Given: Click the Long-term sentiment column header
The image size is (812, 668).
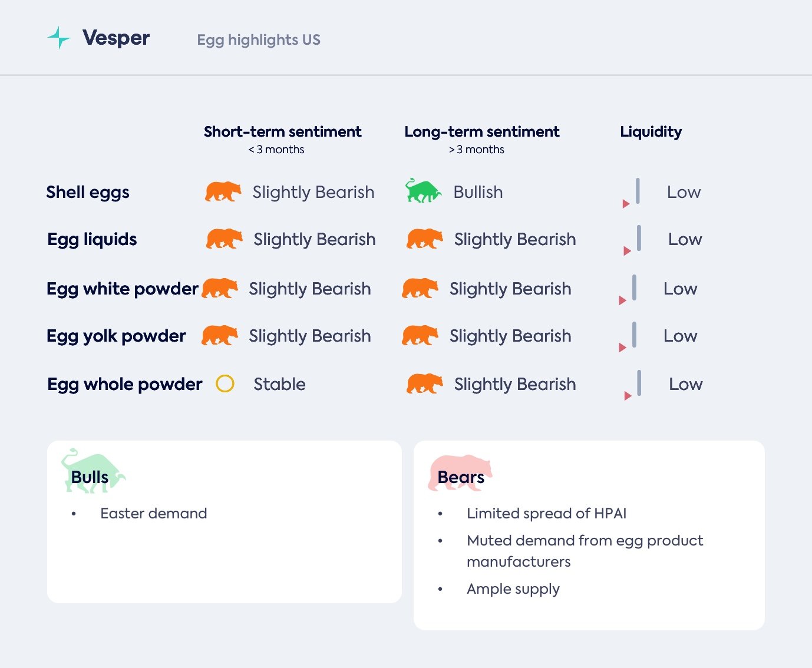Looking at the screenshot, I should [x=481, y=132].
